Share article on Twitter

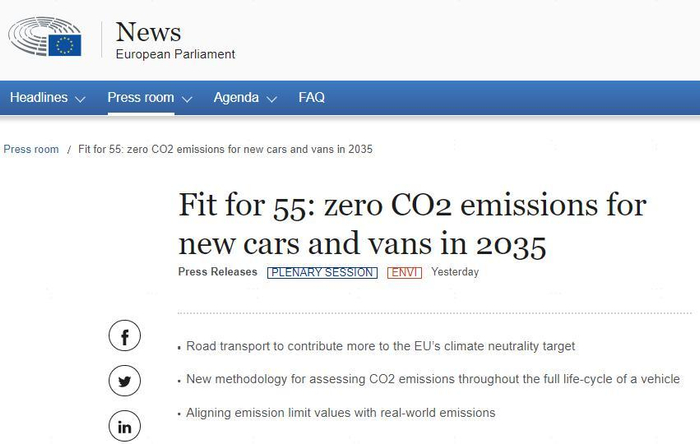coord(125,381)
